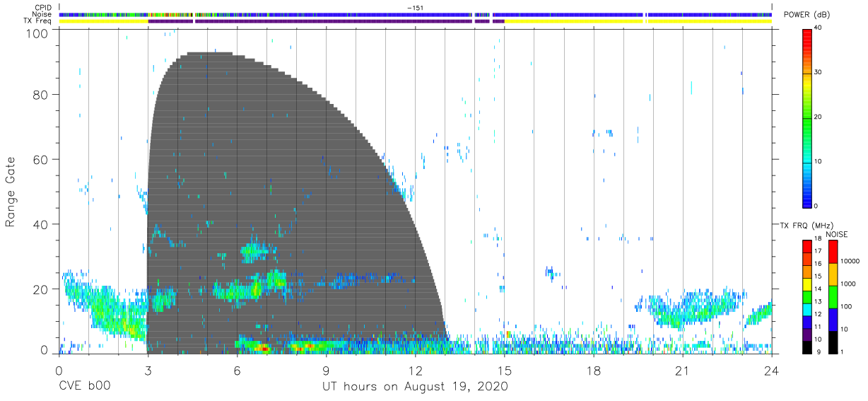Click the green 100 noise legend swatch
This screenshot has height=401, width=868.
coord(832,297)
